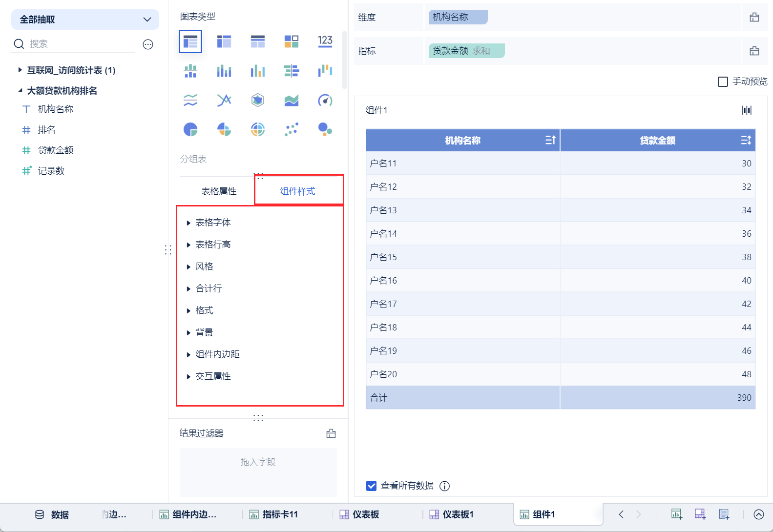773x532 pixels.
Task: Click the eraser icon beside 结果过滤器
Action: (x=331, y=433)
